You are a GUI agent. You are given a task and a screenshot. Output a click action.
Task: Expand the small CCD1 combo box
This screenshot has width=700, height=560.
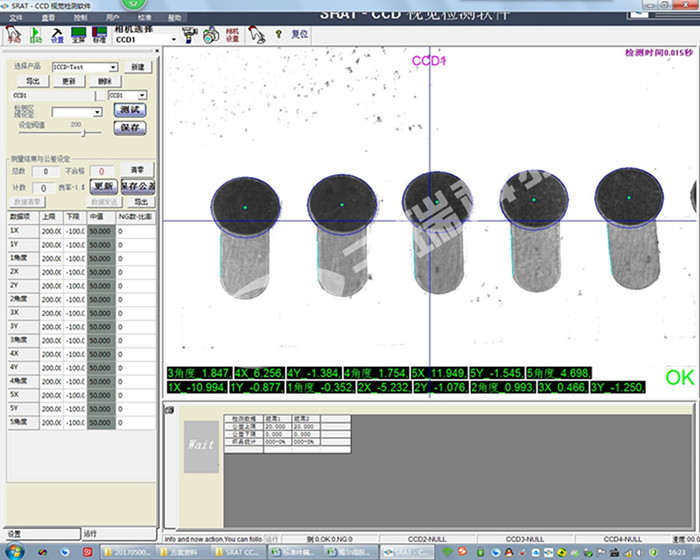click(x=142, y=95)
